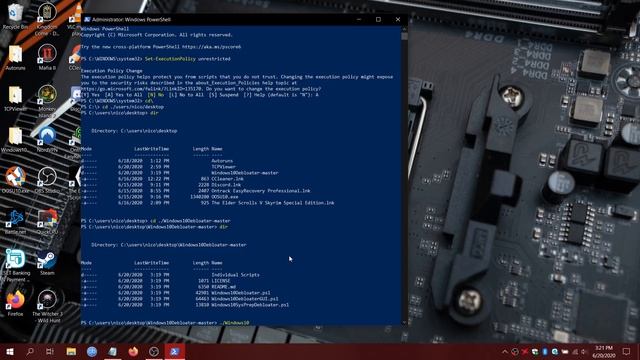The image size is (640, 360).
Task: Open the Autoruns folder on the desktop
Action: (15, 57)
